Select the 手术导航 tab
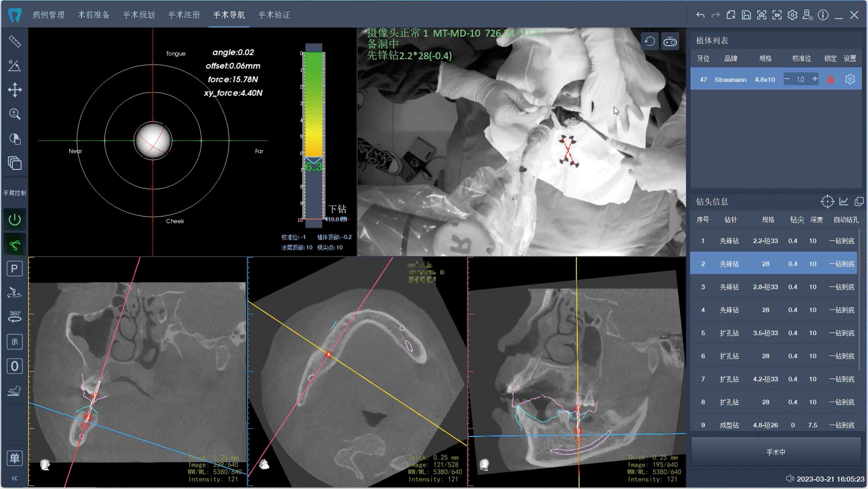The image size is (868, 489). point(229,15)
